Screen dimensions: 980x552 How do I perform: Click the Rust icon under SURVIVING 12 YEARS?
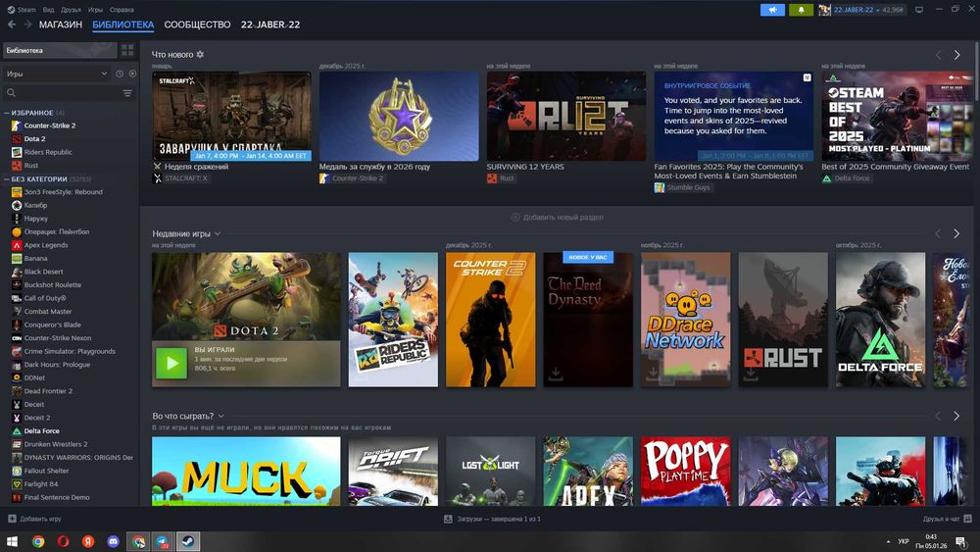pos(492,178)
